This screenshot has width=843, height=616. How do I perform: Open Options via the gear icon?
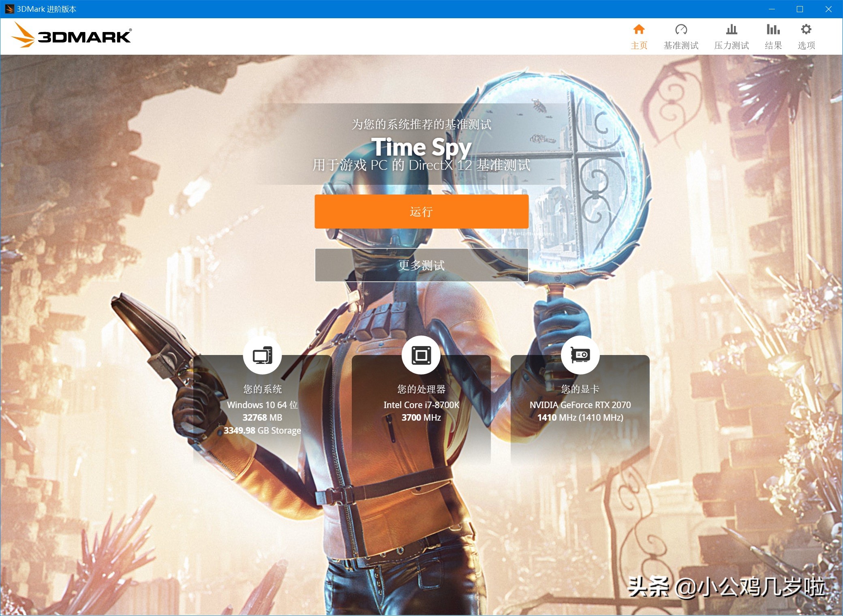(x=806, y=30)
